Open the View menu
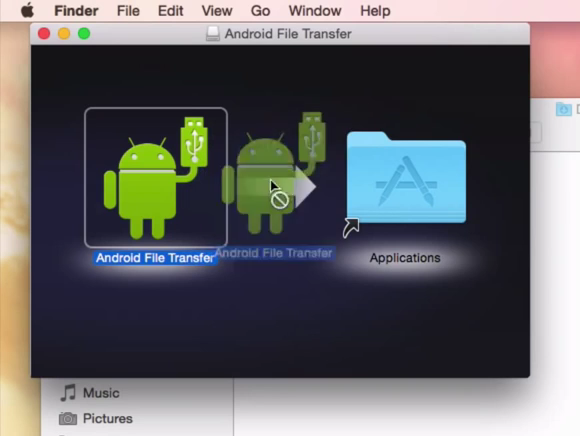The image size is (580, 436). pyautogui.click(x=217, y=11)
